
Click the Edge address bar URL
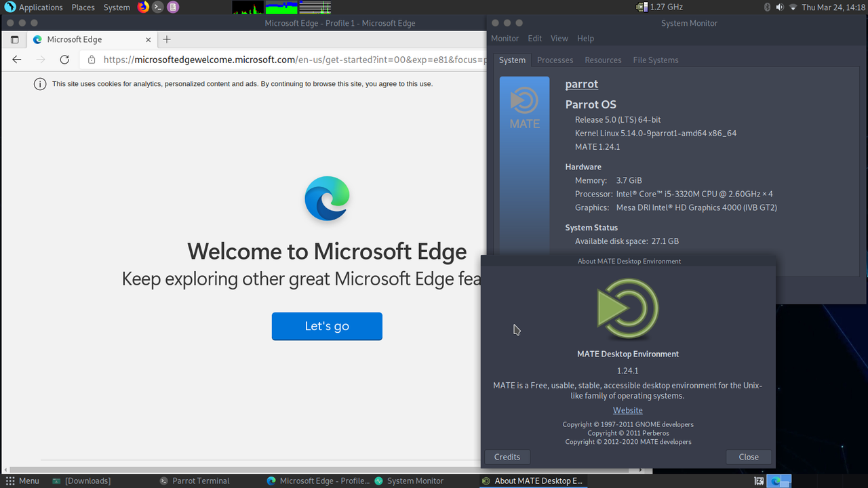[295, 60]
